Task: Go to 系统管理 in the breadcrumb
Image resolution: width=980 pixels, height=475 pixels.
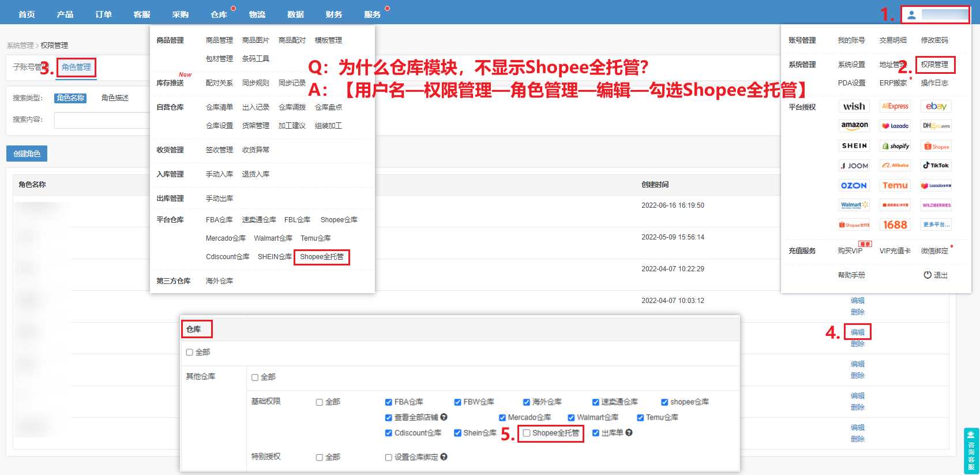Action: (20, 45)
